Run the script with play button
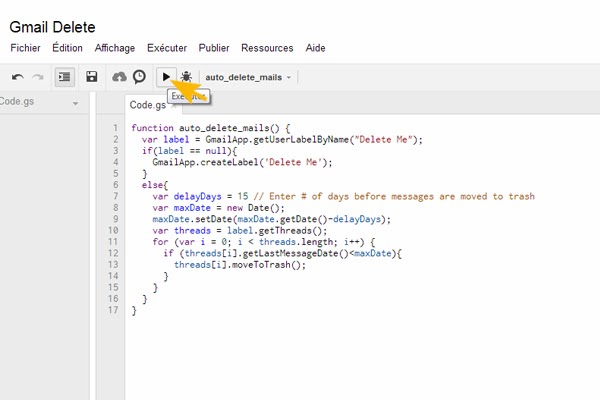600x400 pixels. click(x=167, y=76)
